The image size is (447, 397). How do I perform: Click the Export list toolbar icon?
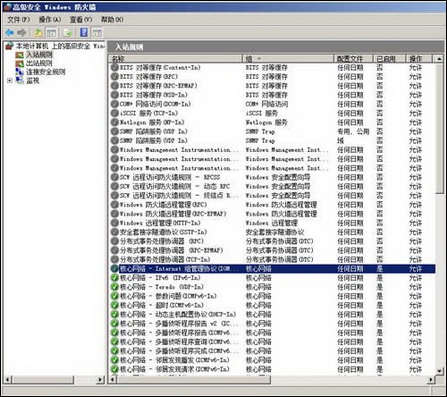pyautogui.click(x=68, y=33)
